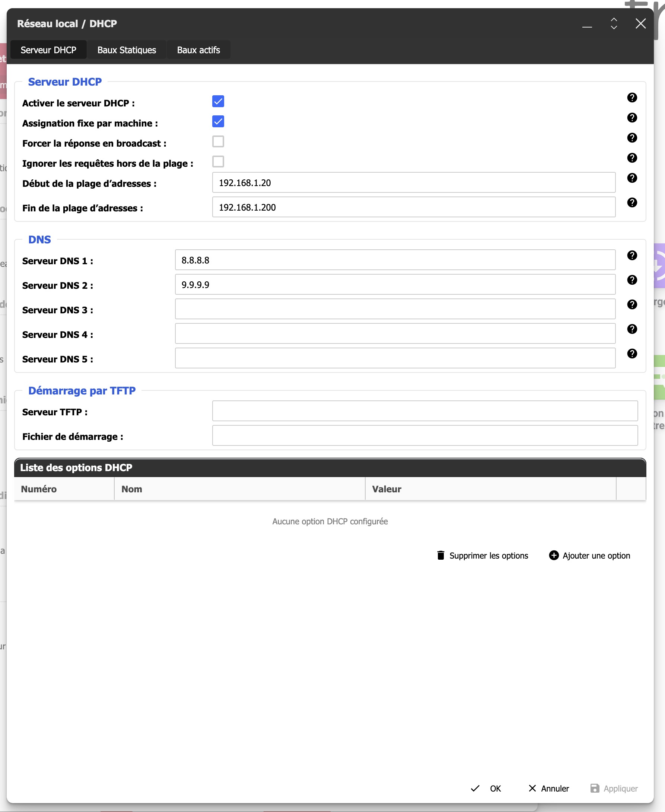665x812 pixels.
Task: Click the Serveur DNS 1 input field
Action: [395, 260]
